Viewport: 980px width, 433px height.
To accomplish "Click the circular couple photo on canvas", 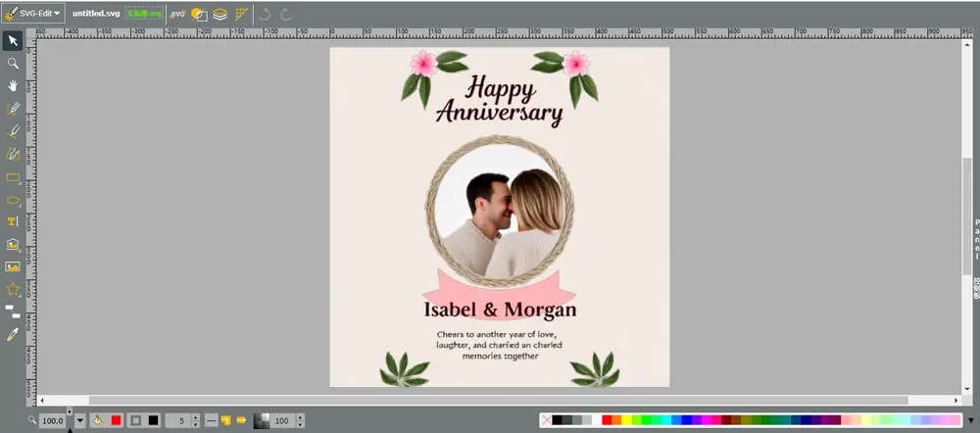I will pyautogui.click(x=500, y=211).
